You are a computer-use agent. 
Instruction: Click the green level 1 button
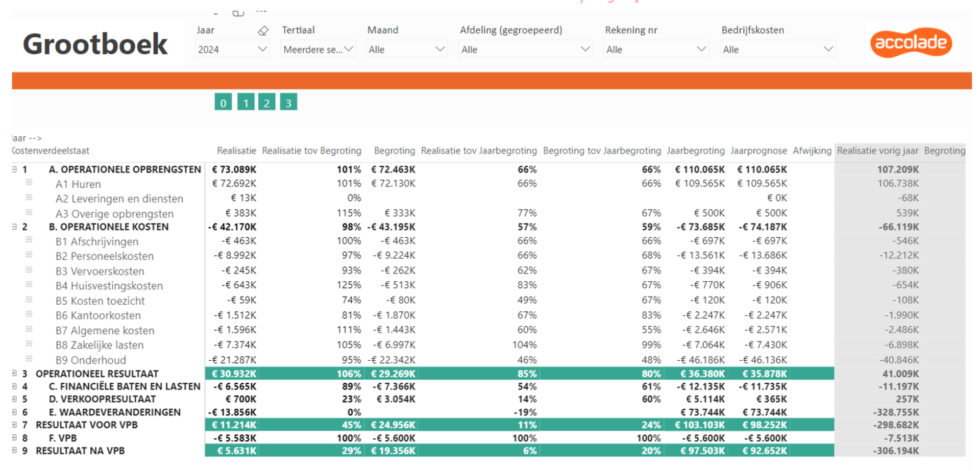(246, 103)
